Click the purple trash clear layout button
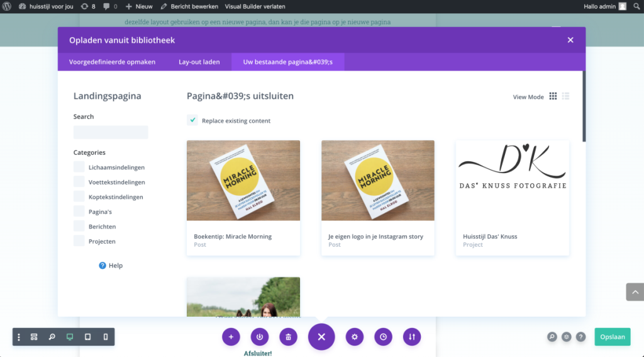This screenshot has height=357, width=644. (x=288, y=337)
